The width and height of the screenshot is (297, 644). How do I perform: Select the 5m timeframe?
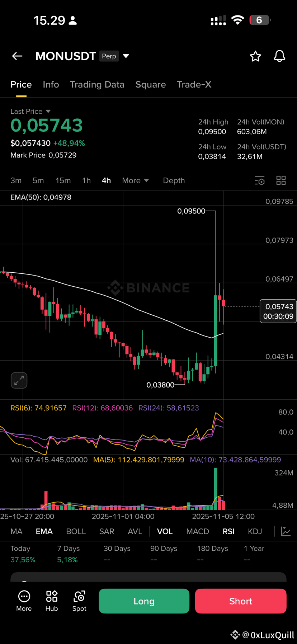tap(38, 180)
